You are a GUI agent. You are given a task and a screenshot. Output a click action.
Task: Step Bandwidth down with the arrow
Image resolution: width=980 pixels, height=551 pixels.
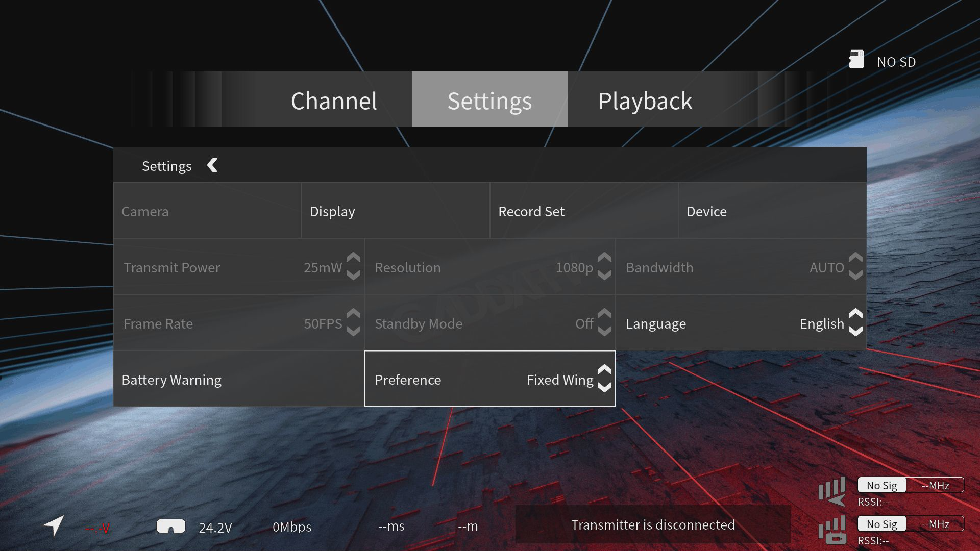tap(855, 275)
